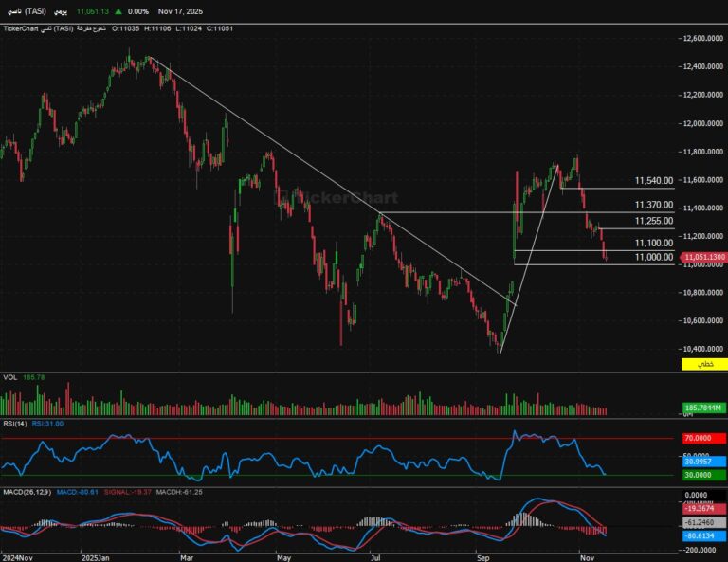The width and height of the screenshot is (728, 562).
Task: Click the yellow خطي scale label
Action: tap(704, 365)
